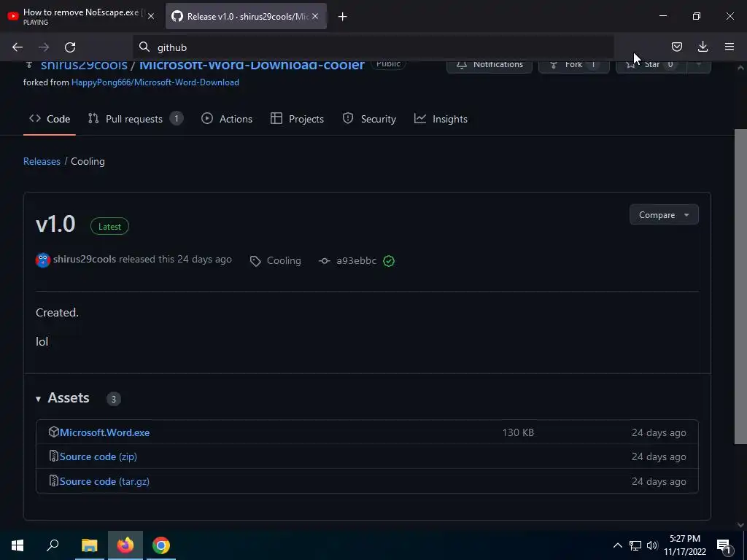Click the zip file icon beside Source code (zip)

54,456
